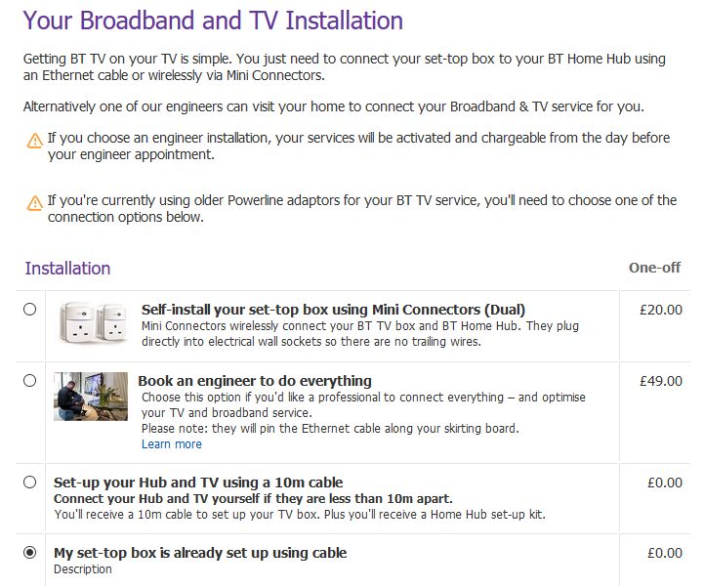Select the Mini Connectors self-install radio button
This screenshot has height=588, width=704.
(29, 310)
